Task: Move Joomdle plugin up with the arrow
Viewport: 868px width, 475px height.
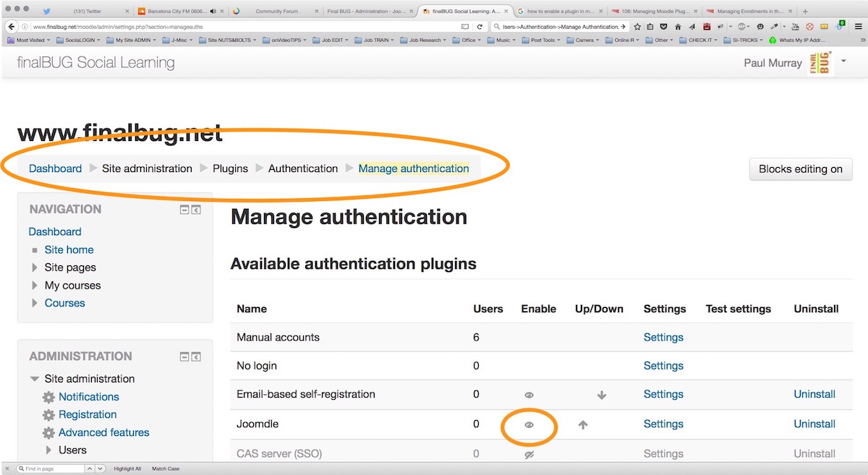Action: click(x=583, y=425)
